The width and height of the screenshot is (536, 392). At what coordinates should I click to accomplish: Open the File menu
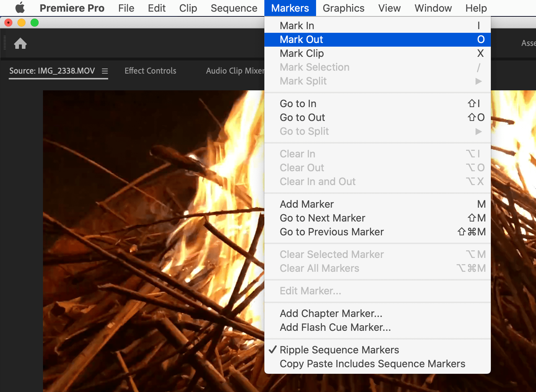tap(126, 8)
